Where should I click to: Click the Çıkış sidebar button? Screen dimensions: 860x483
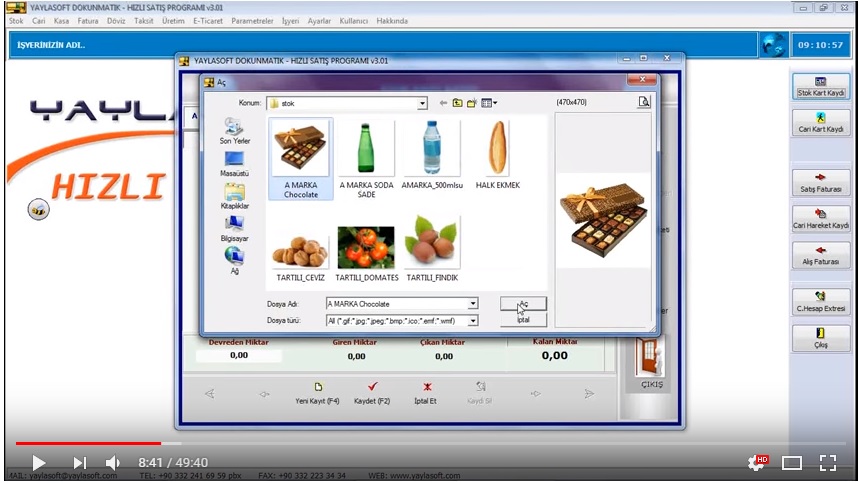click(821, 338)
